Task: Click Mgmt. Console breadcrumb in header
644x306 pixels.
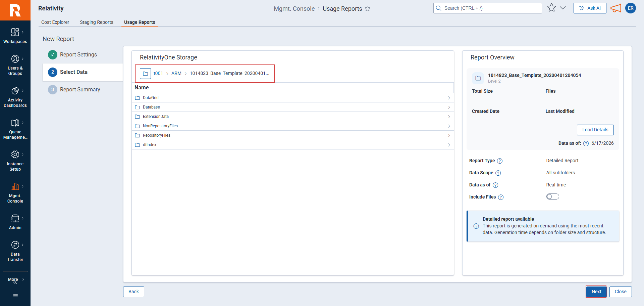Action: pos(294,9)
